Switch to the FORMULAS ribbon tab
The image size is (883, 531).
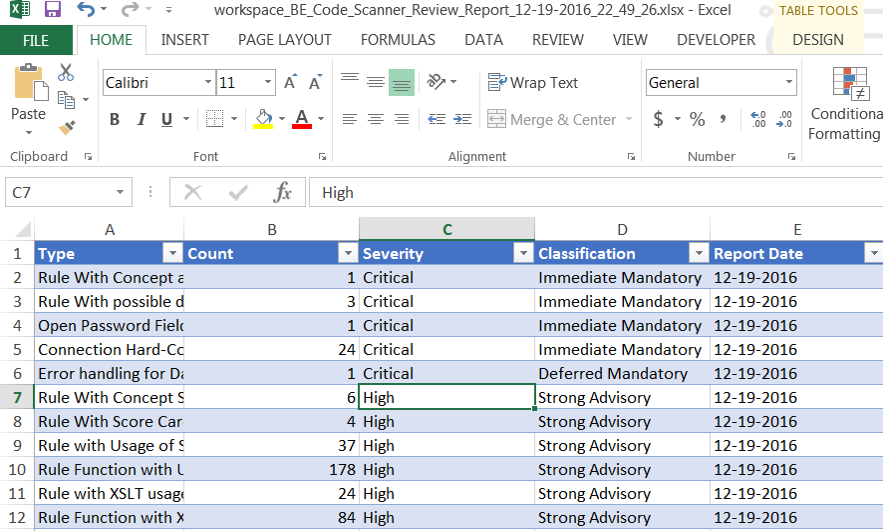click(398, 40)
